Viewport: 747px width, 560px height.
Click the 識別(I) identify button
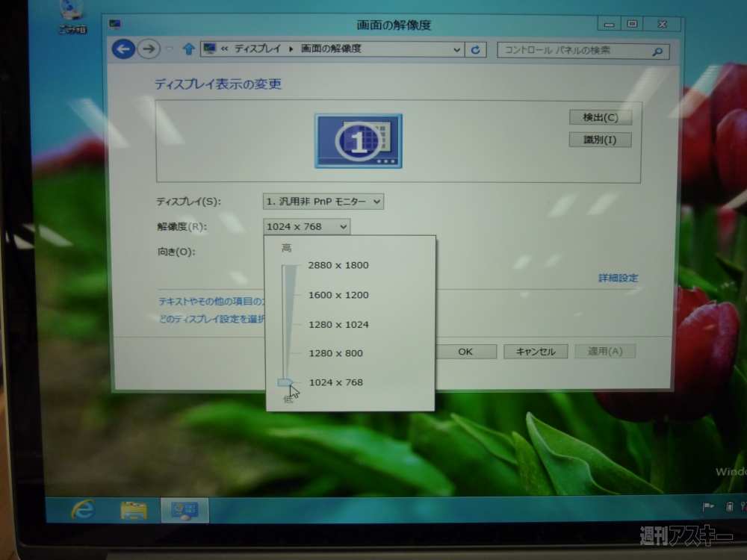pyautogui.click(x=601, y=140)
